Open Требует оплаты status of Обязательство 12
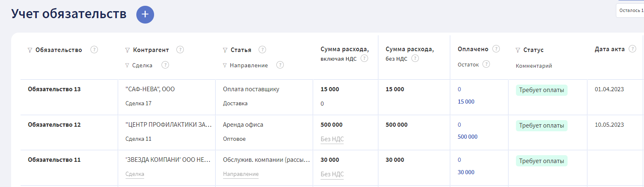Viewport: 644px width, 187px height. (542, 125)
